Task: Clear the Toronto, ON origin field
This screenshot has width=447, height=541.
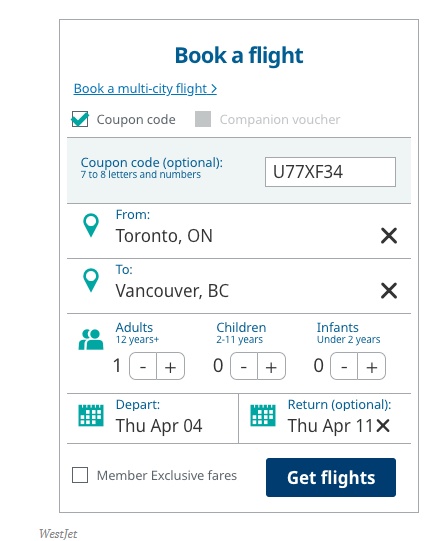Action: click(x=389, y=236)
